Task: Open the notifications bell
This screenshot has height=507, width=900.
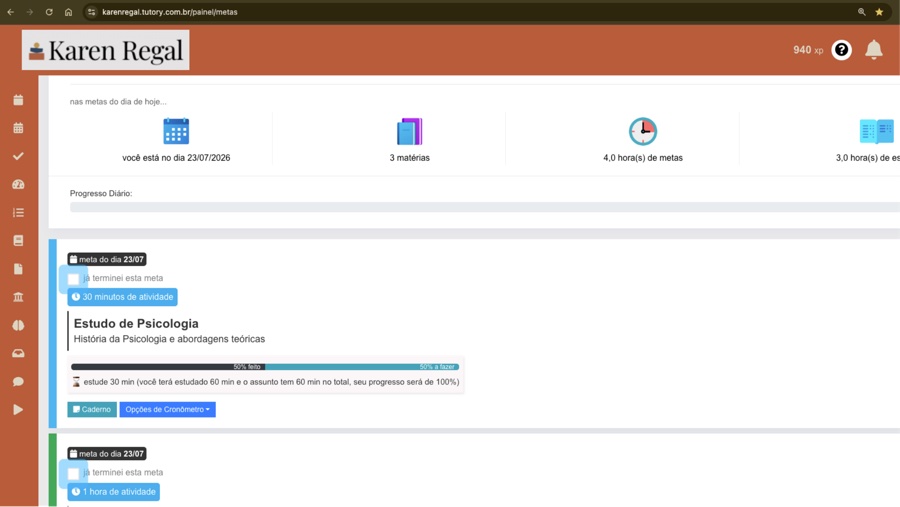Action: (874, 50)
